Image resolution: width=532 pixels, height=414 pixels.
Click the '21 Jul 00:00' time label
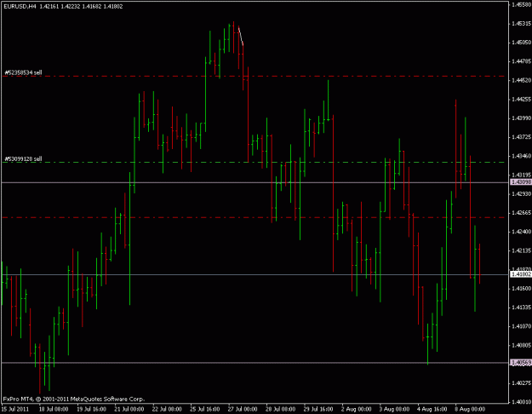click(x=129, y=409)
